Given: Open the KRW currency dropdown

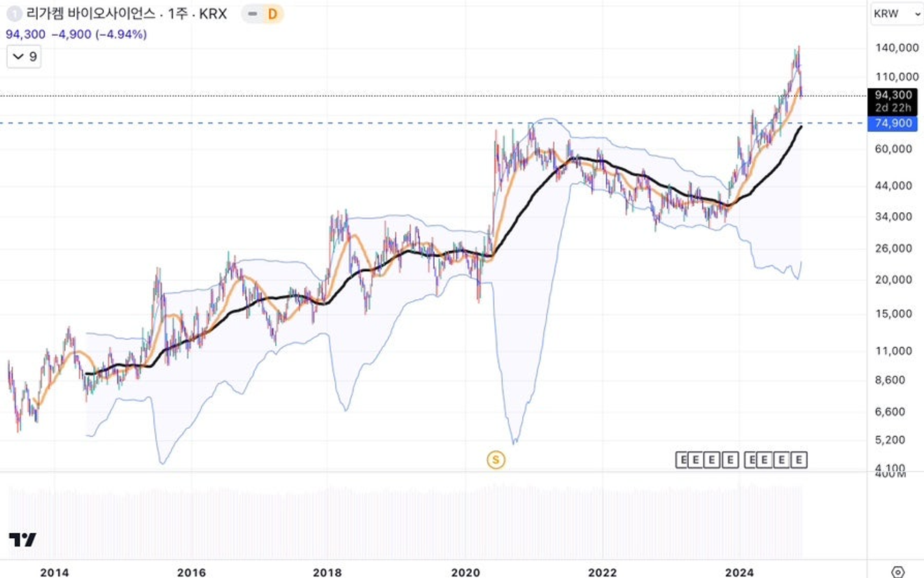Looking at the screenshot, I should [x=897, y=13].
